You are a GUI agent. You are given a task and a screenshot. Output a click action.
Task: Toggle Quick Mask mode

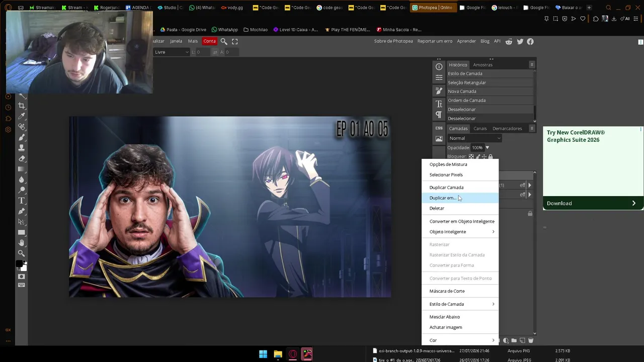pos(21,277)
